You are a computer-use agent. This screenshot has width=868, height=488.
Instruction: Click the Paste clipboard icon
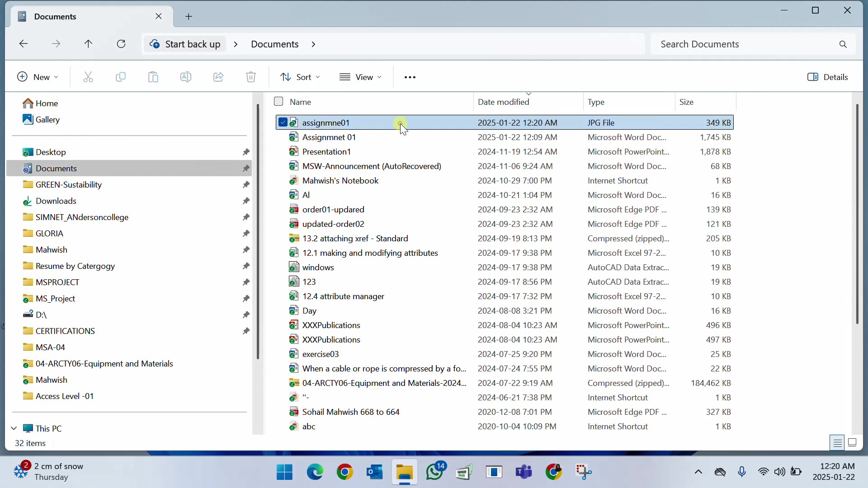153,77
